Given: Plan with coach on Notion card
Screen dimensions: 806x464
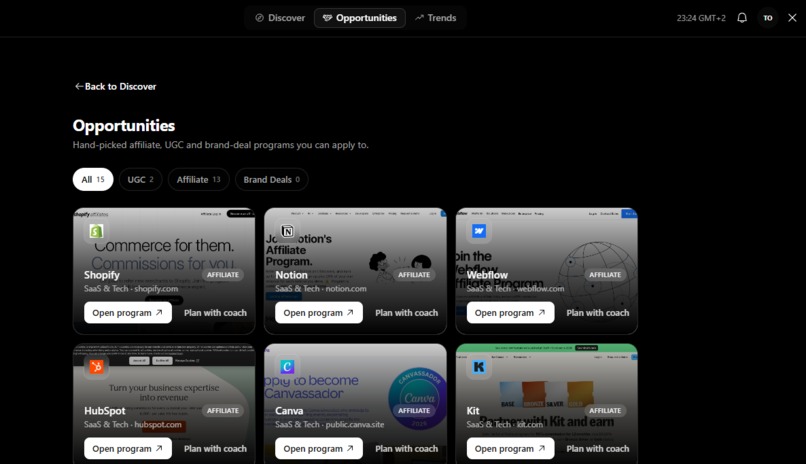Looking at the screenshot, I should click(x=407, y=312).
